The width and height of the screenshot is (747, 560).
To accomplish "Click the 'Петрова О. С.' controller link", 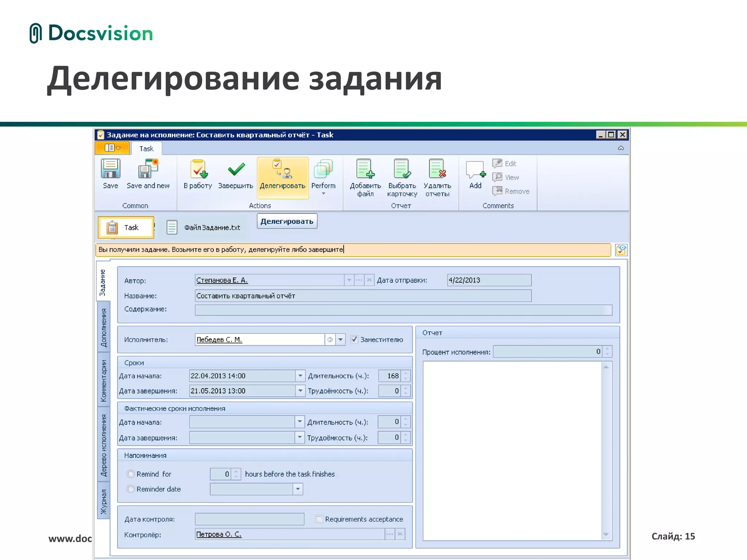I will [219, 534].
